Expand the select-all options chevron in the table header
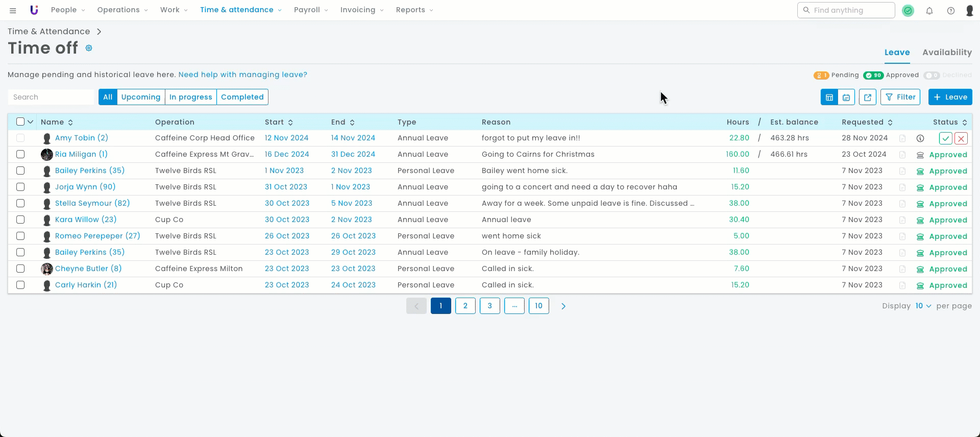This screenshot has width=980, height=437. pyautogui.click(x=31, y=122)
